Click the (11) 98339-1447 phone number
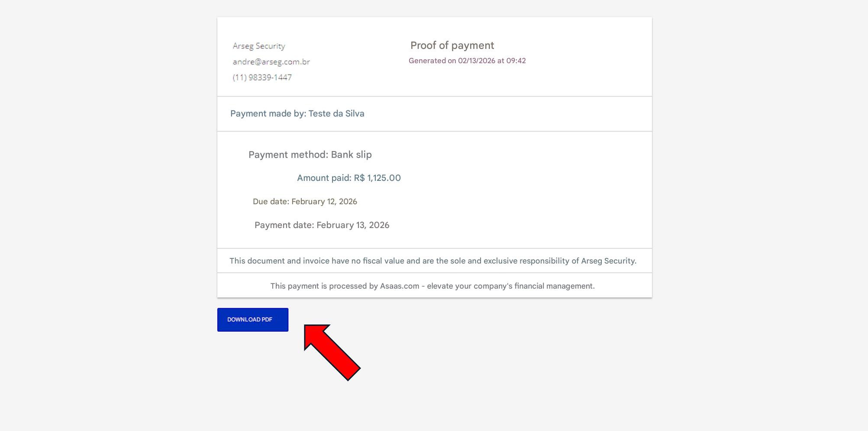Image resolution: width=868 pixels, height=431 pixels. [x=262, y=77]
